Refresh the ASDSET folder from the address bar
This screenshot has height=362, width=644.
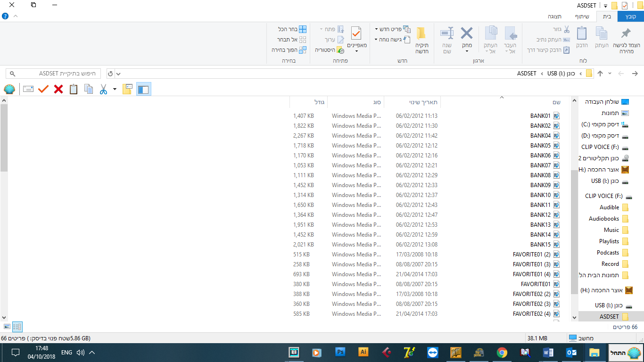pos(110,74)
